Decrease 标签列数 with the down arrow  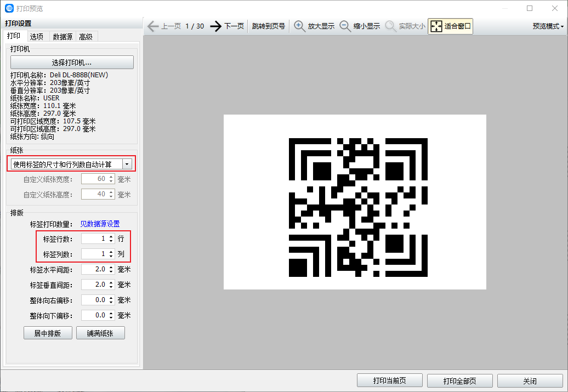[111, 257]
